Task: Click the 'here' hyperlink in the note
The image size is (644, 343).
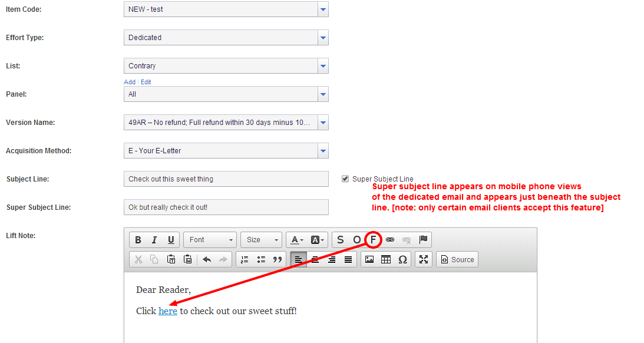Action: point(168,311)
